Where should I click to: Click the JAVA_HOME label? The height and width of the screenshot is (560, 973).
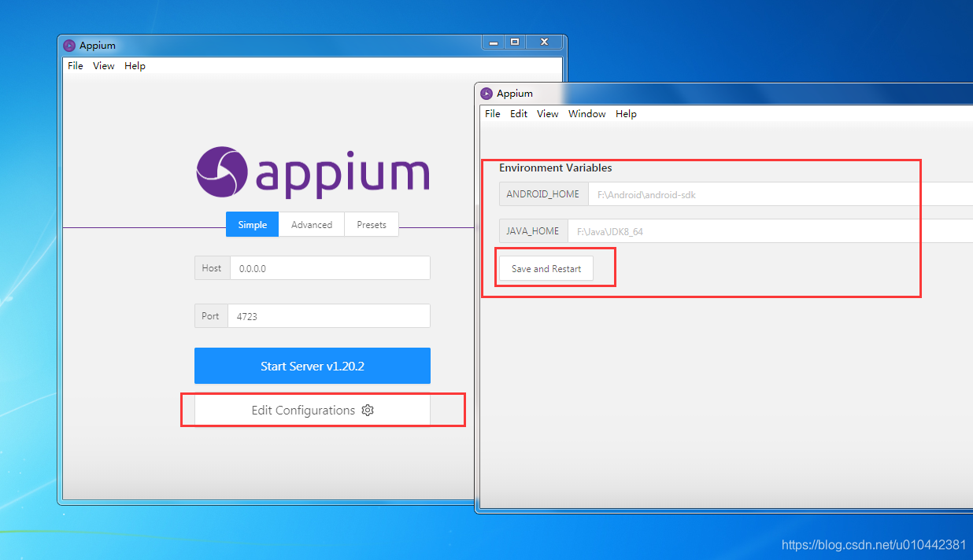coord(533,231)
